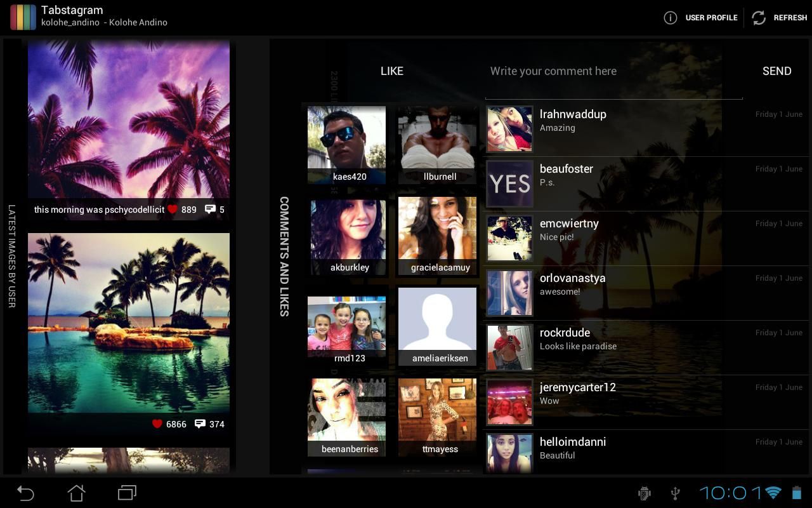812x508 pixels.
Task: Click the red heart next to 6866 likes
Action: coord(157,424)
